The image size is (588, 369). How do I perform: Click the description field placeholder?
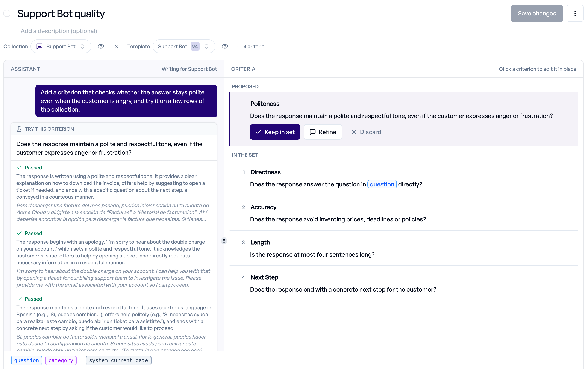[59, 31]
